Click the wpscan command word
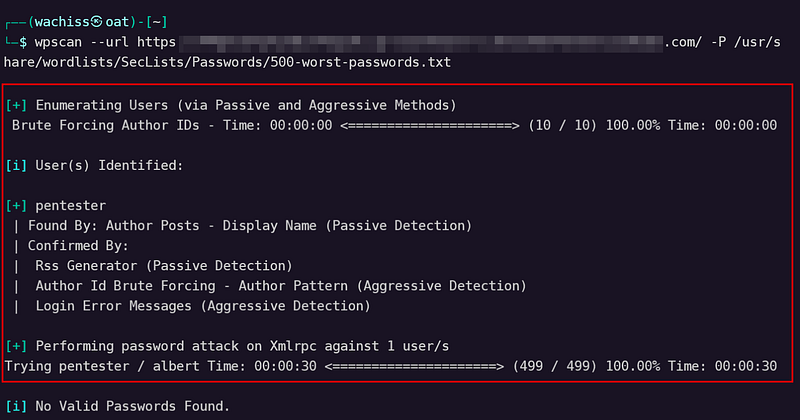800x420 pixels. tap(57, 42)
